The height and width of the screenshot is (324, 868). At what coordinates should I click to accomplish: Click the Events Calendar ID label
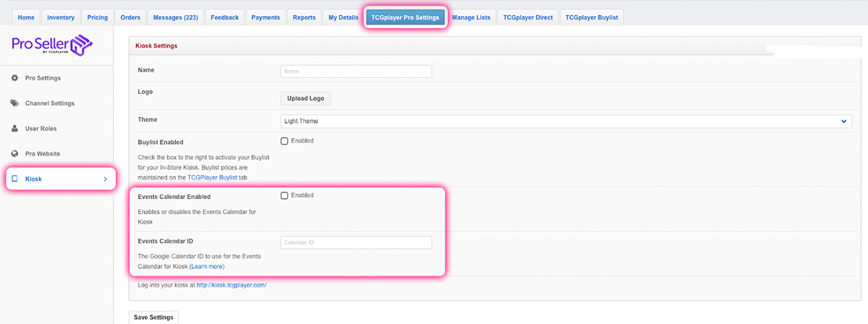coord(167,242)
